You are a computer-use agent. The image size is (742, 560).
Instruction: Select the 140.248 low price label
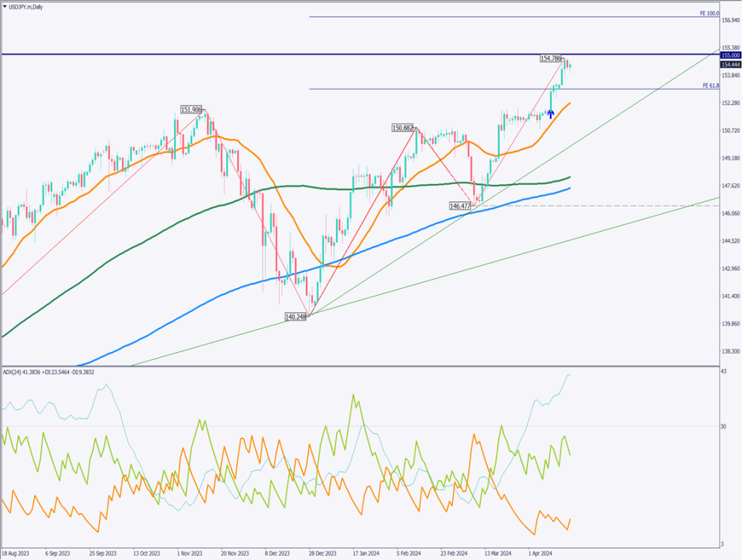point(296,317)
